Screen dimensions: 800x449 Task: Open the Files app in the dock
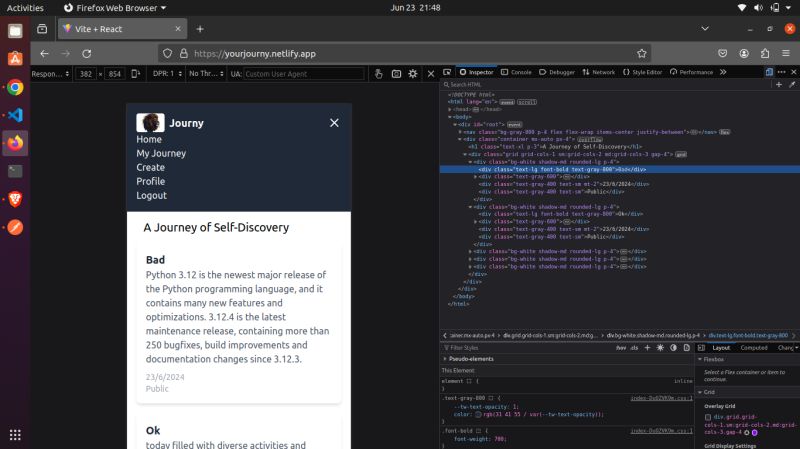[x=15, y=31]
